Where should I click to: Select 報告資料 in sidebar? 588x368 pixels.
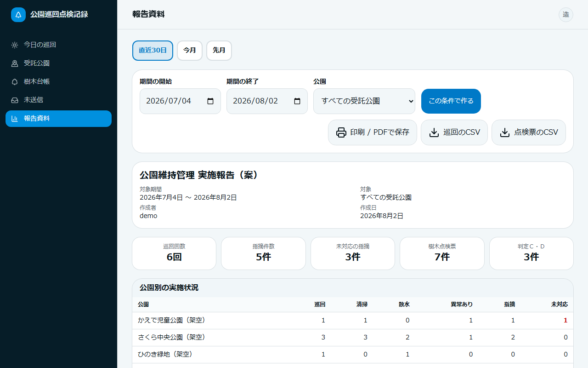click(x=58, y=119)
